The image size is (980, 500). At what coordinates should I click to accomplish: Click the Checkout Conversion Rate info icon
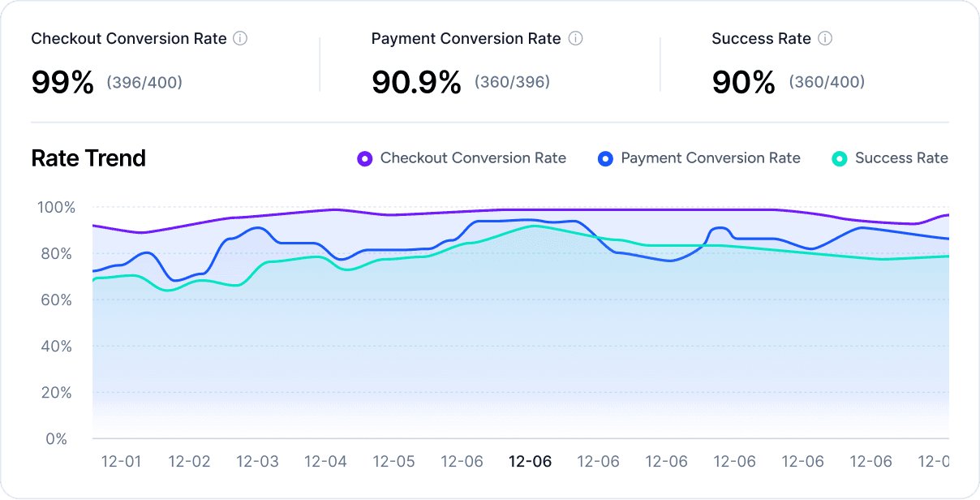240,38
